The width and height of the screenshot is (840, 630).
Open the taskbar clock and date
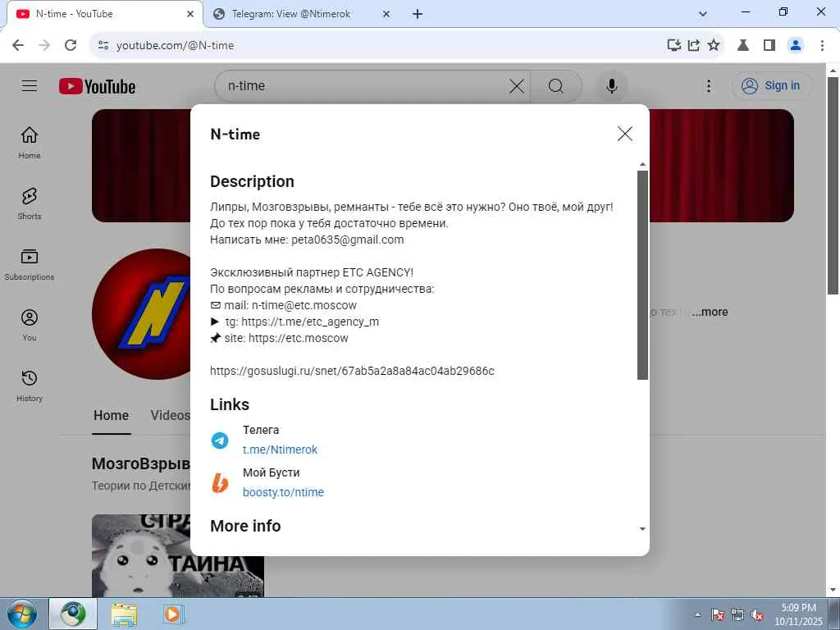798,614
